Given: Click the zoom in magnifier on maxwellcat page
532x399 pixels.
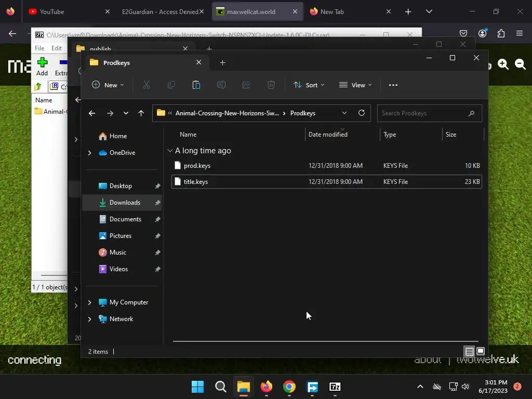Looking at the screenshot, I should point(503,64).
